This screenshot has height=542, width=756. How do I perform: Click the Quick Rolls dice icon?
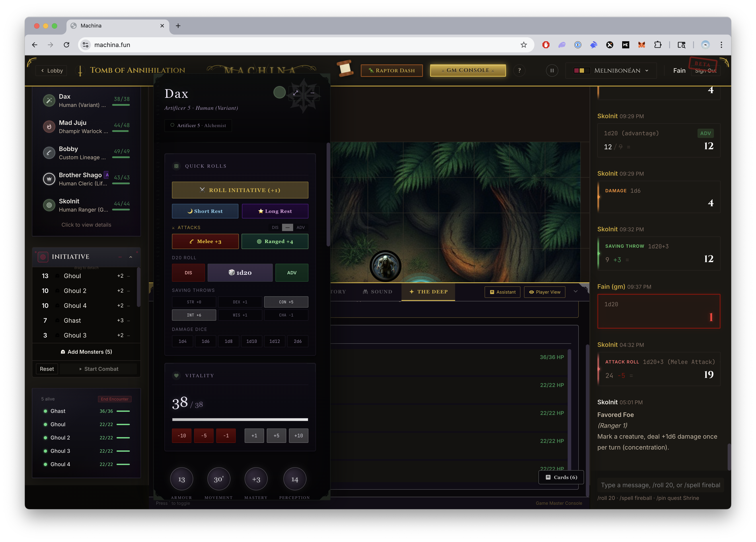(x=176, y=166)
